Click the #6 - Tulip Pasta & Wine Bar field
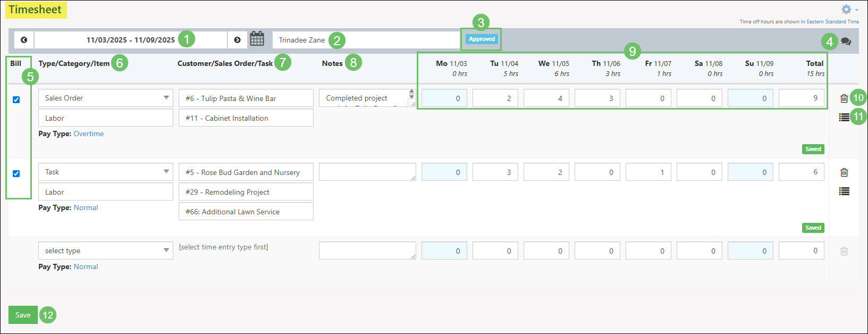 click(246, 98)
